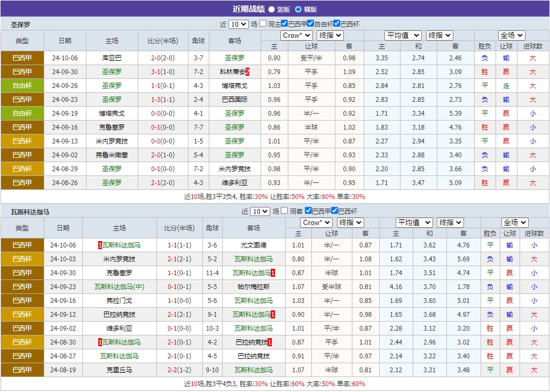The image size is (550, 392).
Task: Open the 终指 dropdown next to Crow*
Action: (x=329, y=35)
